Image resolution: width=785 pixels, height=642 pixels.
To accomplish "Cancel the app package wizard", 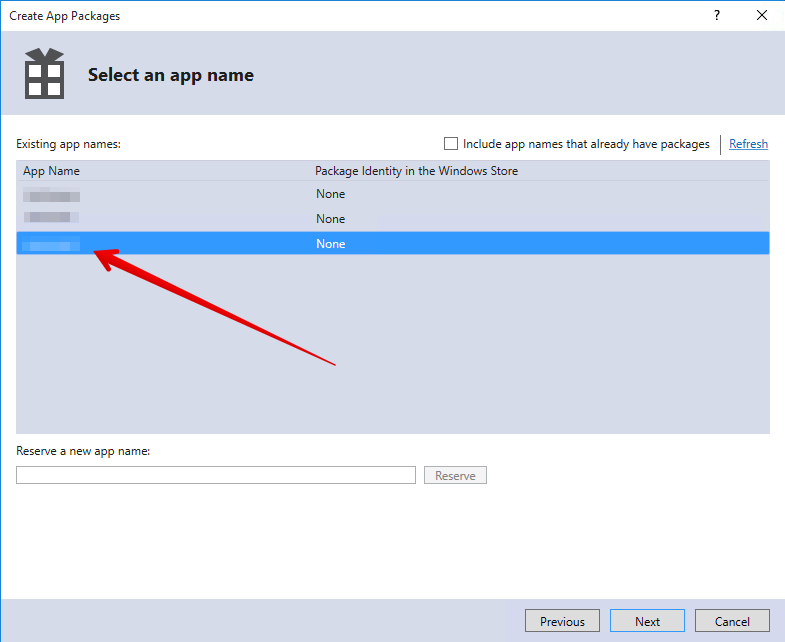I will pos(732,621).
